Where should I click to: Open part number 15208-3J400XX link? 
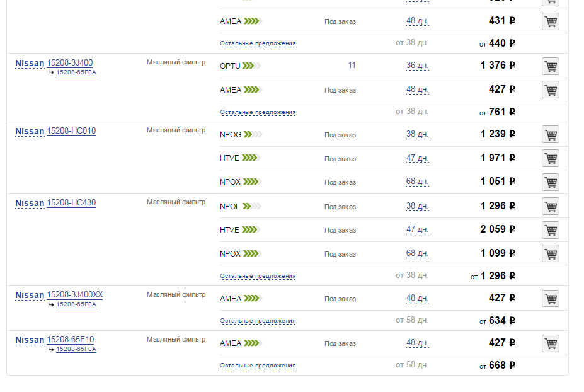[x=74, y=295]
